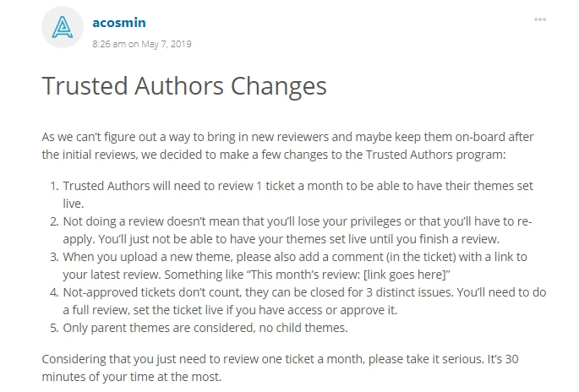This screenshot has width=579, height=392.
Task: Click the number 2 list marker
Action: tap(54, 221)
